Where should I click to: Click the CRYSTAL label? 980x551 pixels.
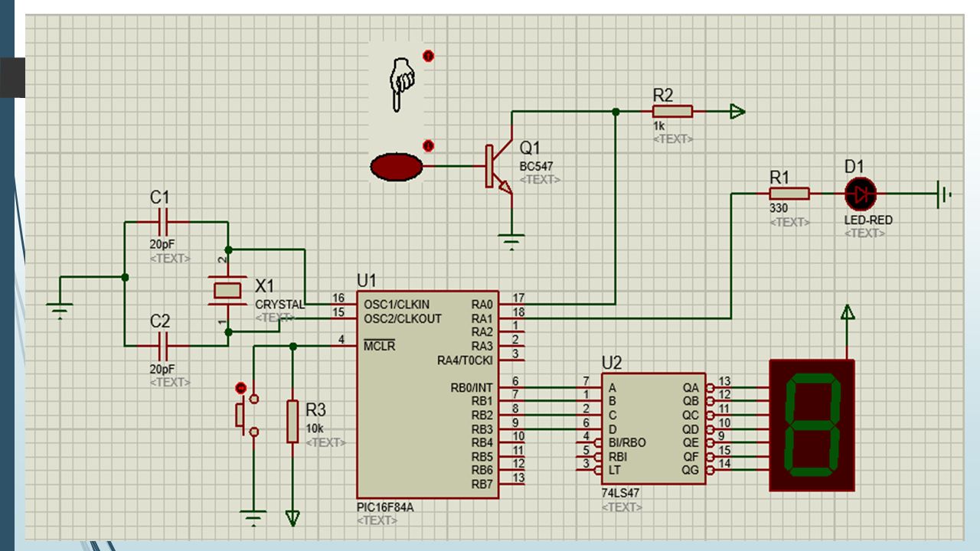[279, 304]
